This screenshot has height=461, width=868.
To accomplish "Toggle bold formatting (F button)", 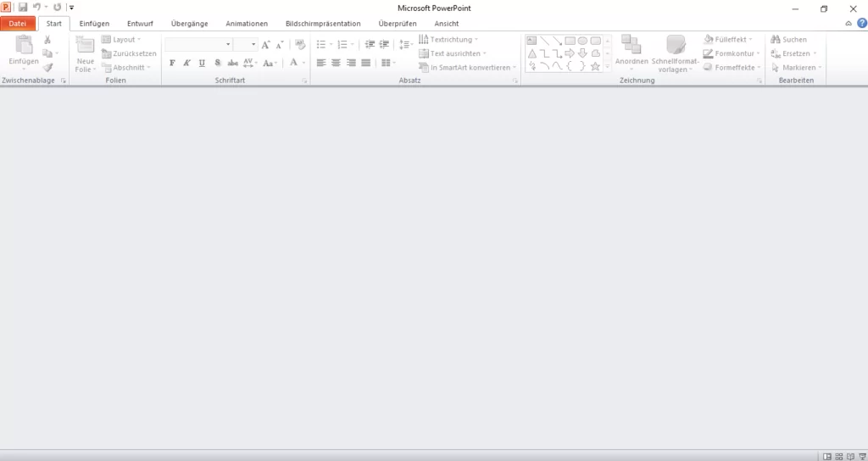I will pyautogui.click(x=172, y=63).
